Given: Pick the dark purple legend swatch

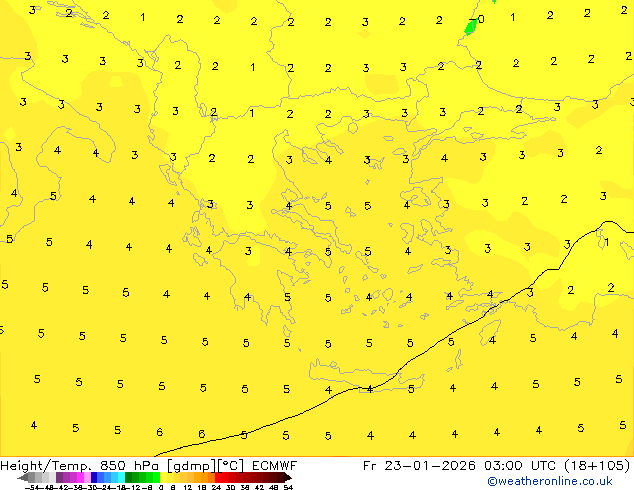Looking at the screenshot, I should pos(59,477).
